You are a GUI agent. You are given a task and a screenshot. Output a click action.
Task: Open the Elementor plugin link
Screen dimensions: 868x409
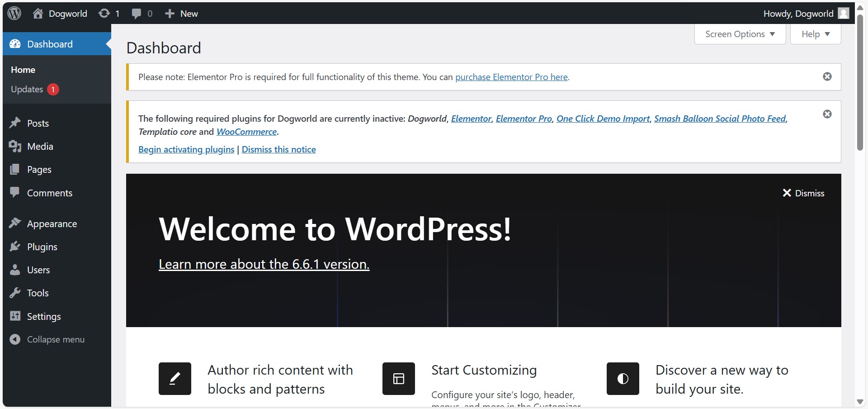471,119
